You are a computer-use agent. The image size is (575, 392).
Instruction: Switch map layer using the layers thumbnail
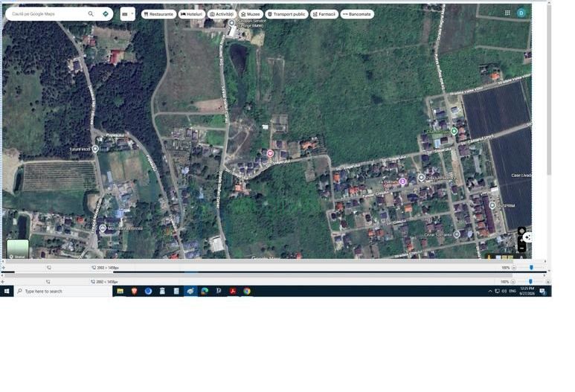point(18,249)
